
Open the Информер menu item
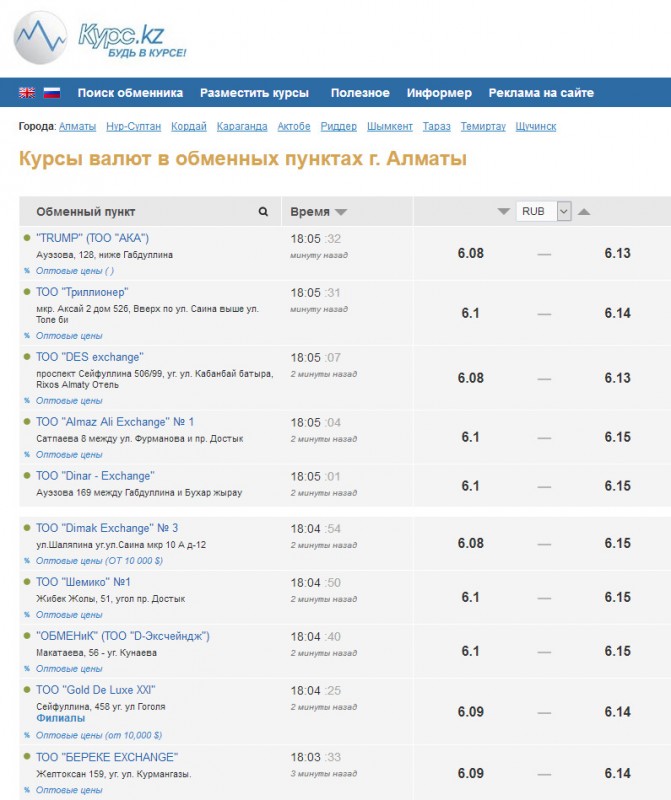[x=439, y=93]
